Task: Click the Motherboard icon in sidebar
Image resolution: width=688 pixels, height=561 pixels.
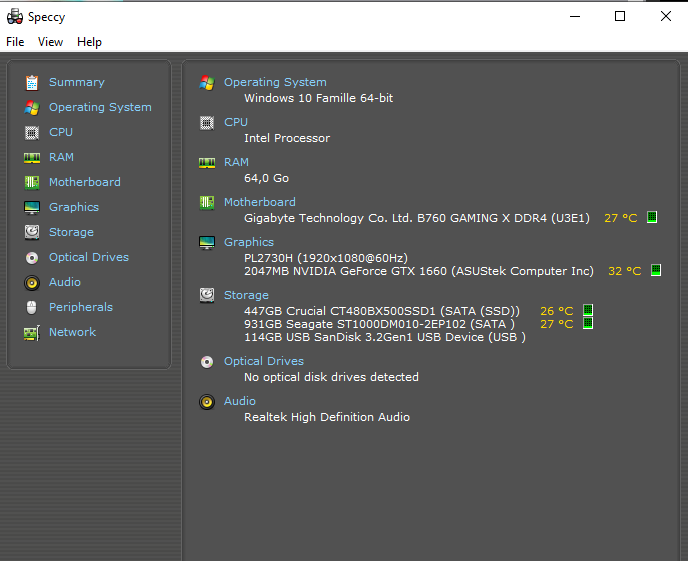Action: (x=32, y=182)
